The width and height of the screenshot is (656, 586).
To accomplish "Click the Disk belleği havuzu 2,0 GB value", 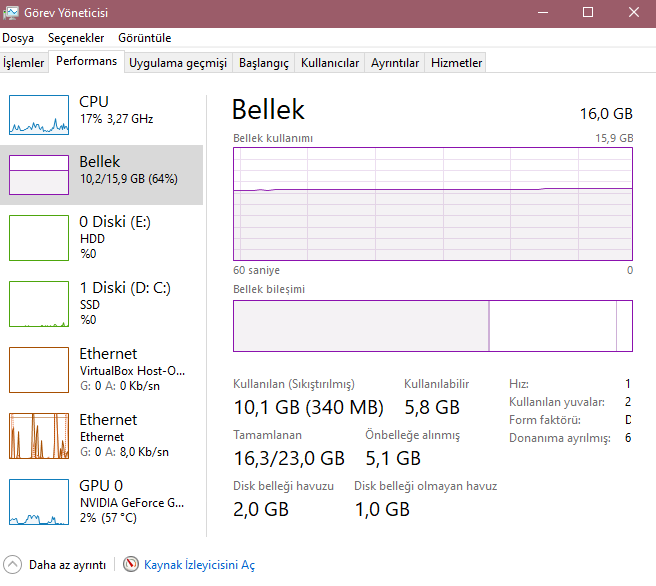I will click(x=261, y=509).
